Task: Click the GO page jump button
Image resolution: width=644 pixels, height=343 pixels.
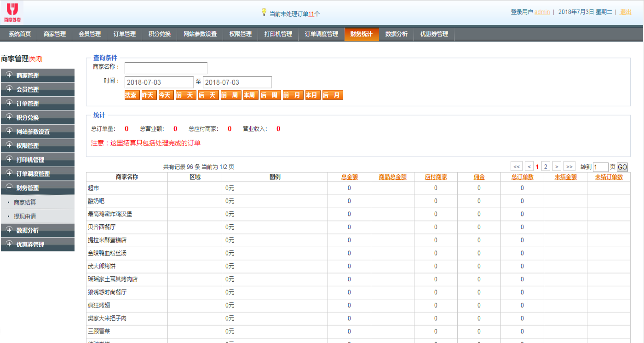Action: coord(622,167)
